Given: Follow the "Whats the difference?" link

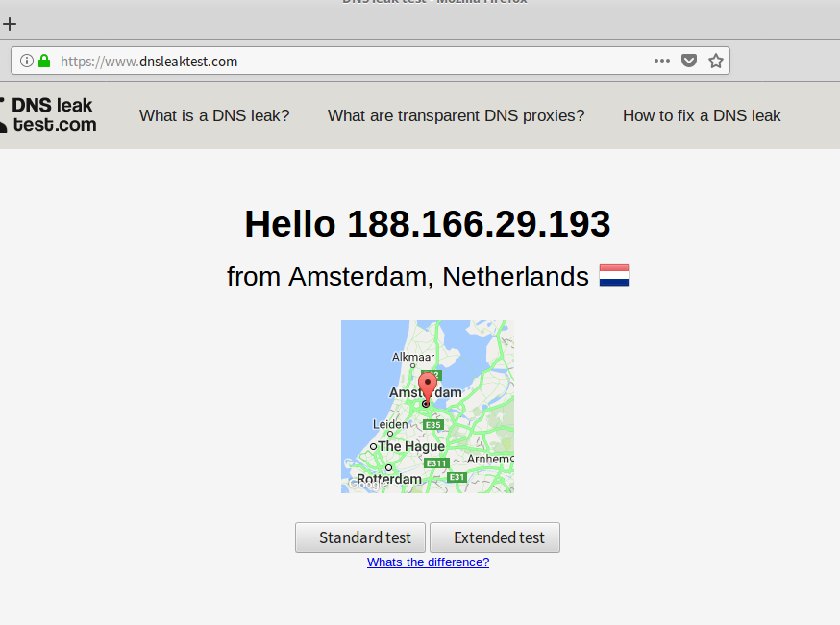Looking at the screenshot, I should pyautogui.click(x=428, y=562).
